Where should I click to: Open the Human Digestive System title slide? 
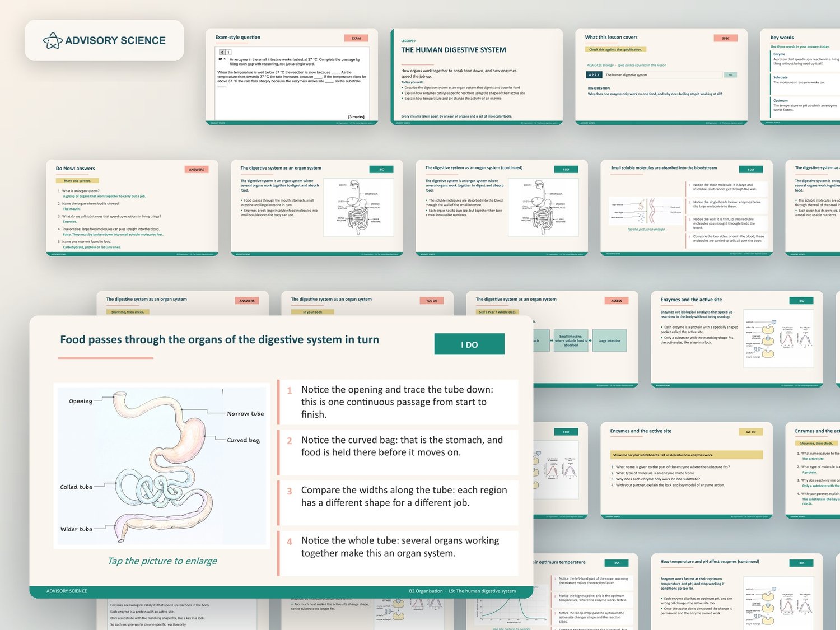click(x=477, y=77)
